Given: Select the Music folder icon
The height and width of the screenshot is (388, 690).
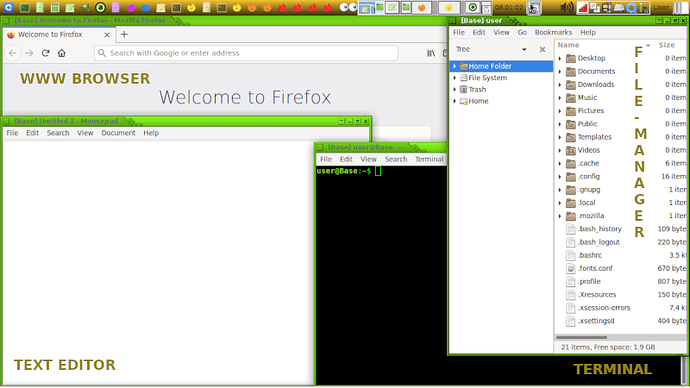Looking at the screenshot, I should click(571, 98).
